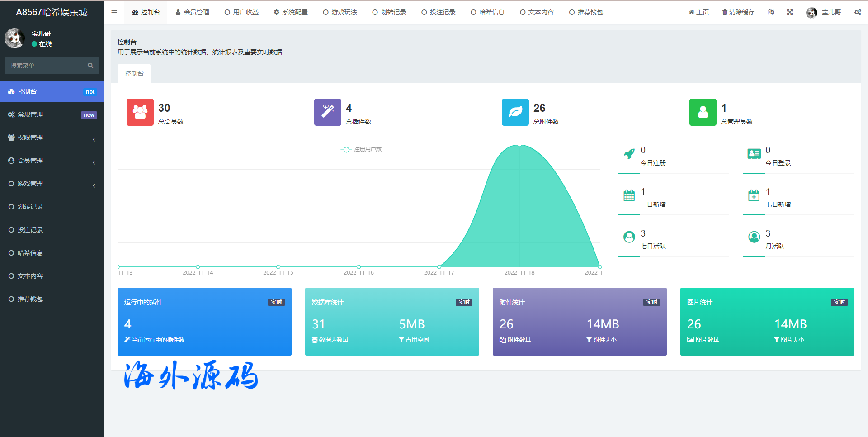This screenshot has height=437, width=868.
Task: Open the settings gears icon at top right
Action: [858, 12]
